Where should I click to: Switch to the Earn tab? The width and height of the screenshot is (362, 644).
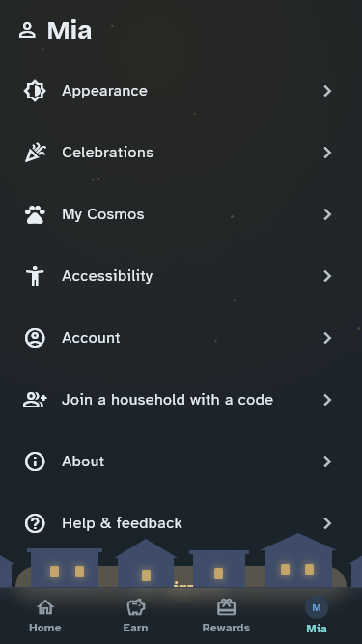coord(135,615)
